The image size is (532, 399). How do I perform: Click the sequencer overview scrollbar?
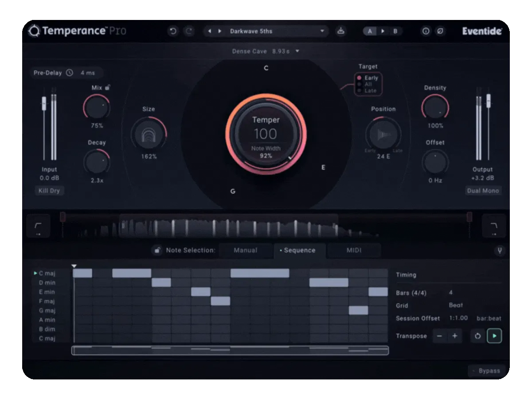[x=230, y=350]
